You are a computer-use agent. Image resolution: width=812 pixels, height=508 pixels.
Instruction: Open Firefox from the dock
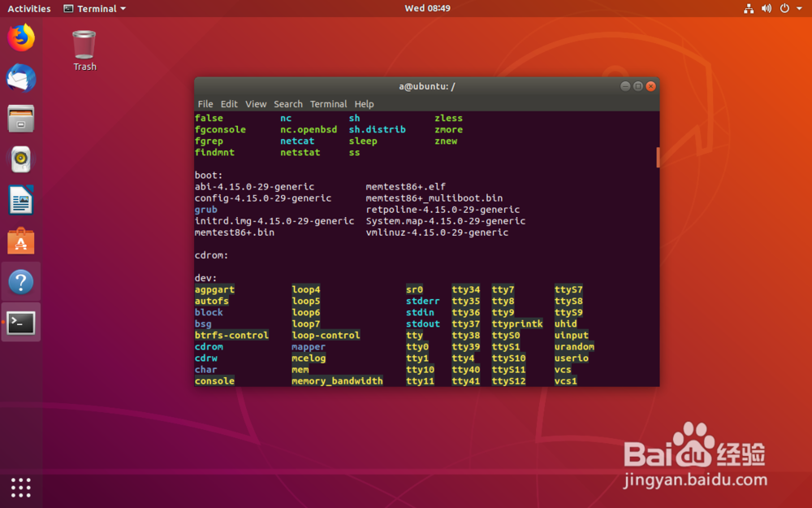[21, 37]
